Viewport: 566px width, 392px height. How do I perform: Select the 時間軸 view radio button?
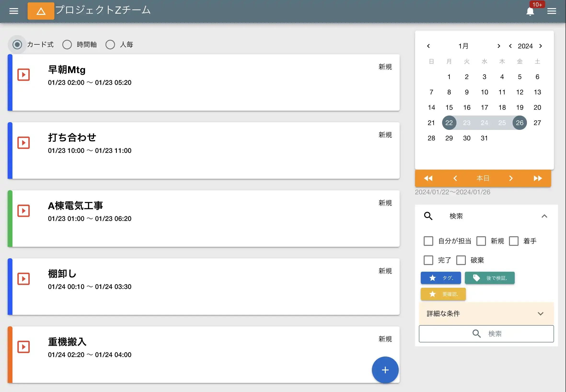67,45
